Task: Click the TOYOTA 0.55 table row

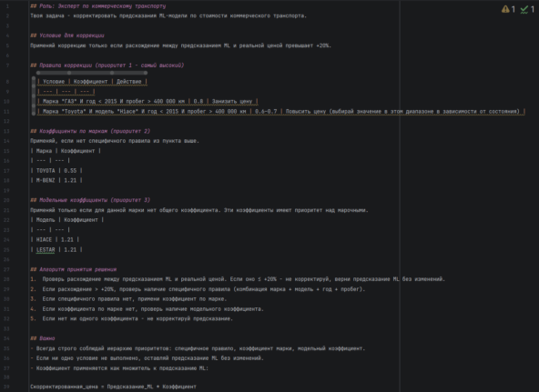Action: tap(56, 171)
